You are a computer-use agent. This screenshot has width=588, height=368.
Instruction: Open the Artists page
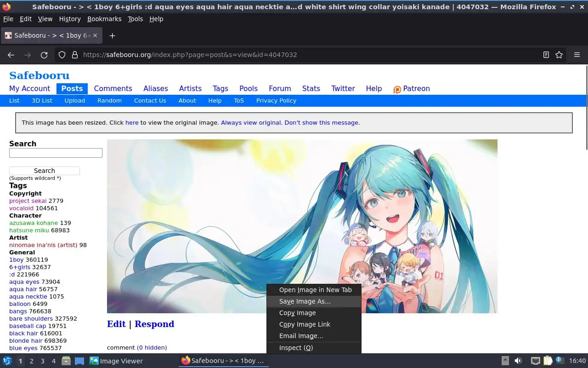tap(190, 89)
